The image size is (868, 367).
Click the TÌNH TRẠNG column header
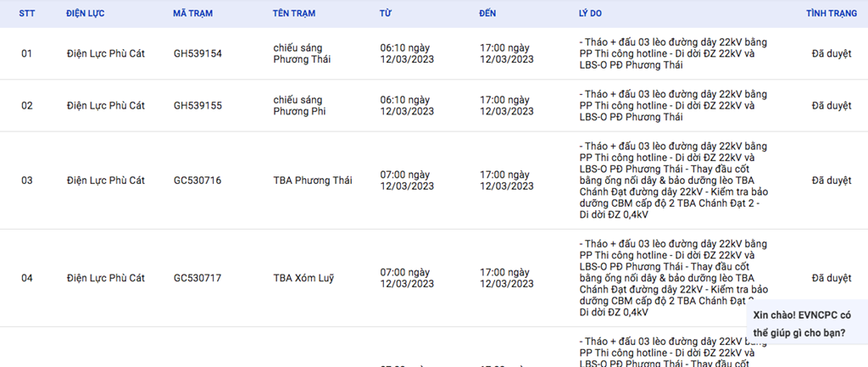click(x=832, y=14)
